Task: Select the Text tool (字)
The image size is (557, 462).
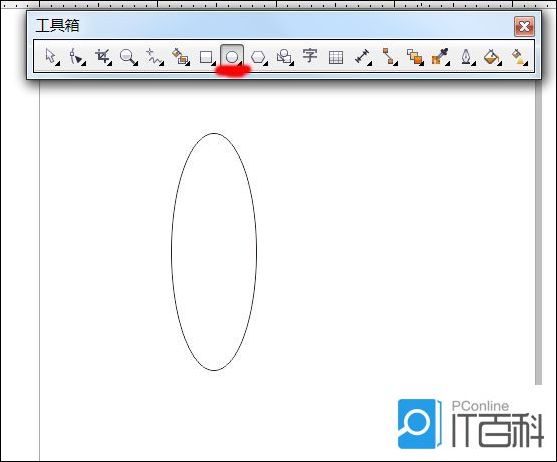Action: click(309, 56)
